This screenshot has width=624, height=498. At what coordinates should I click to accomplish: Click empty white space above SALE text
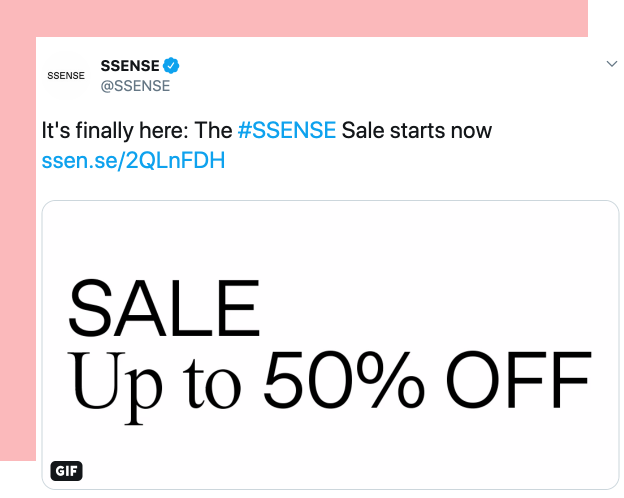click(x=330, y=239)
